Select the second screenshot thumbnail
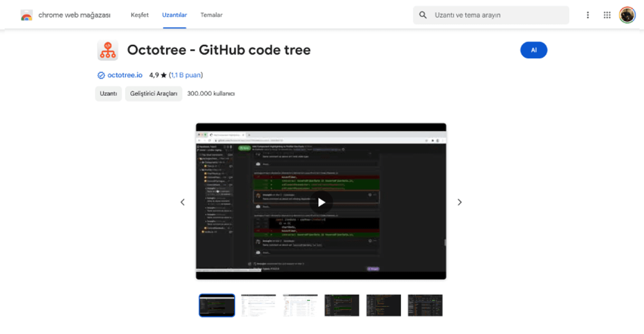Screen dimensions: 644x334 [x=258, y=305]
